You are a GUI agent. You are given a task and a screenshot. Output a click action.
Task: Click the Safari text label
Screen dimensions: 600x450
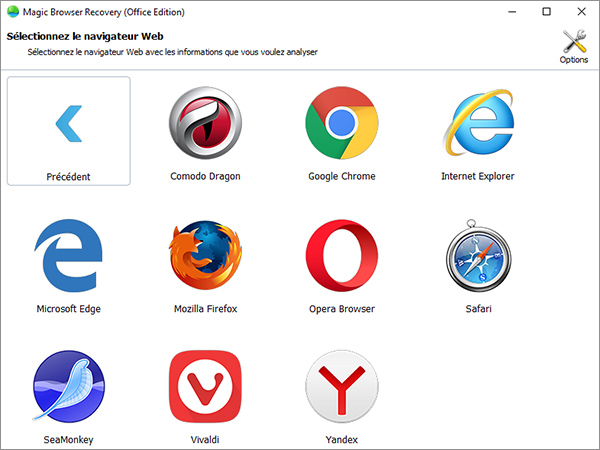pyautogui.click(x=478, y=309)
